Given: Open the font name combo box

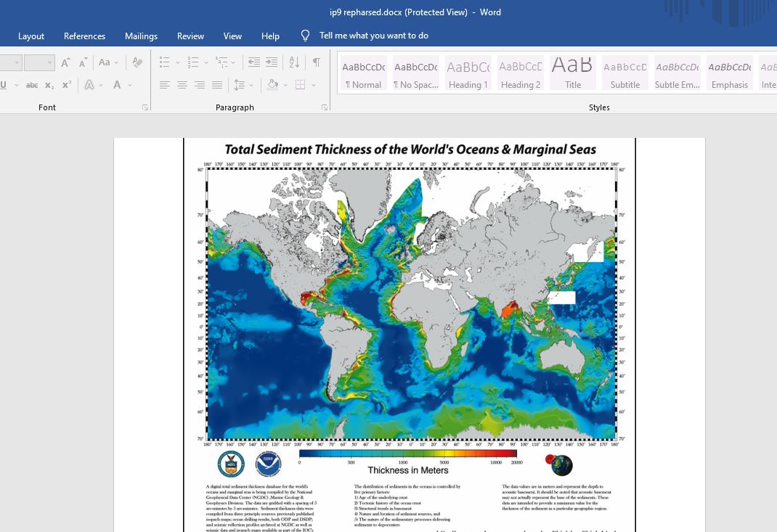Looking at the screenshot, I should [10, 62].
